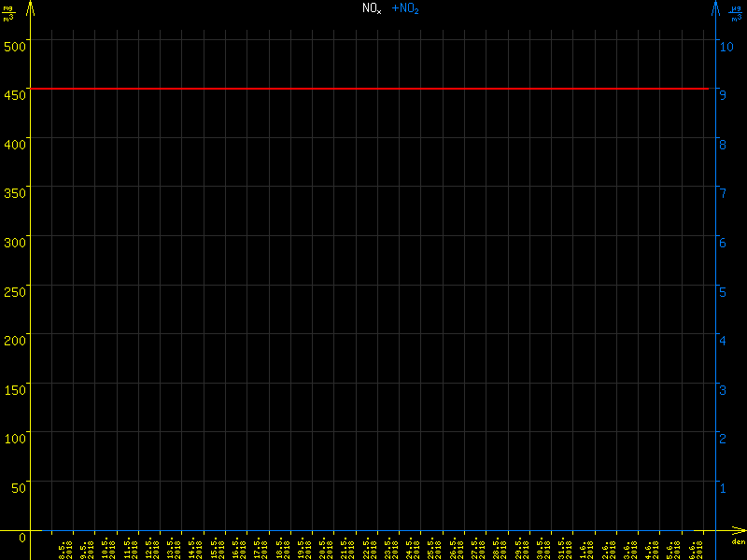
Task: Click the yellow left axis arrowhead
Action: [31, 7]
